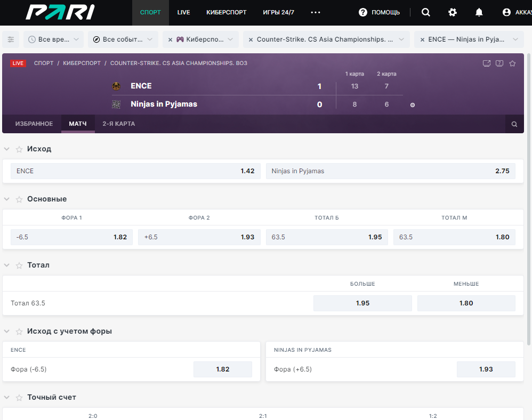The image size is (532, 420).
Task: Click the СПОРТ breadcrumb link
Action: coord(44,63)
